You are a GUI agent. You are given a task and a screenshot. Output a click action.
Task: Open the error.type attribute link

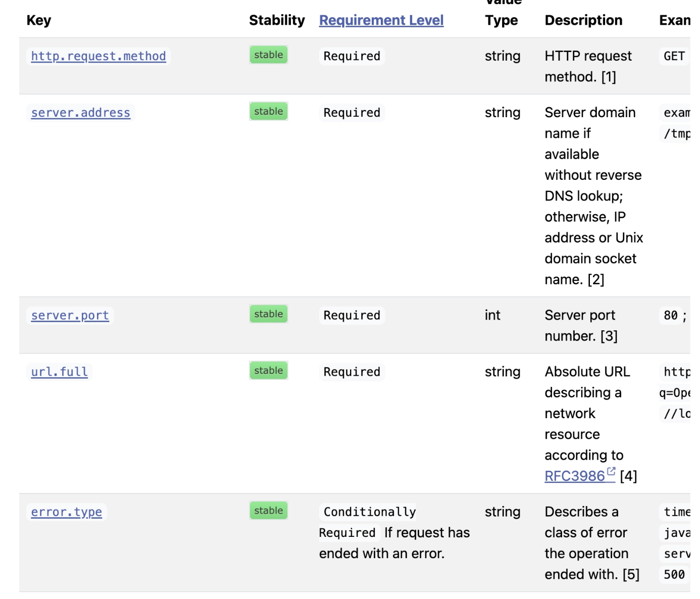tap(67, 512)
